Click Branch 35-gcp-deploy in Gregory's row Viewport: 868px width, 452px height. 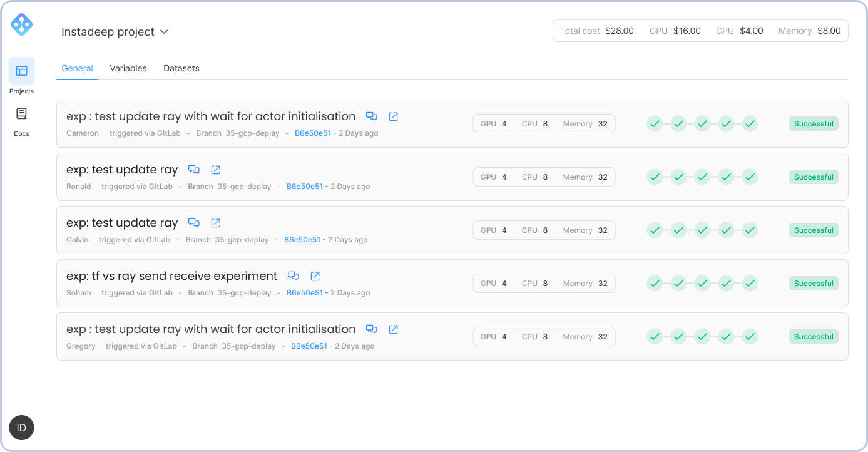coord(234,346)
